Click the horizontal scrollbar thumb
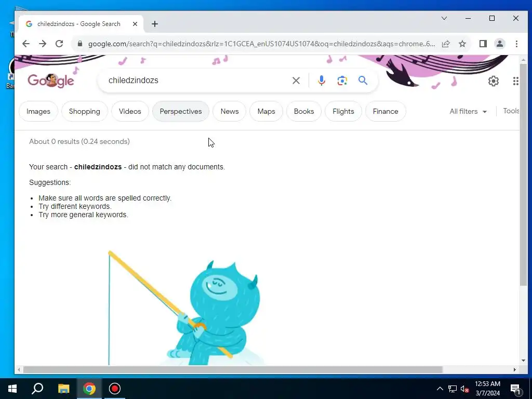The width and height of the screenshot is (532, 399). pos(233,369)
